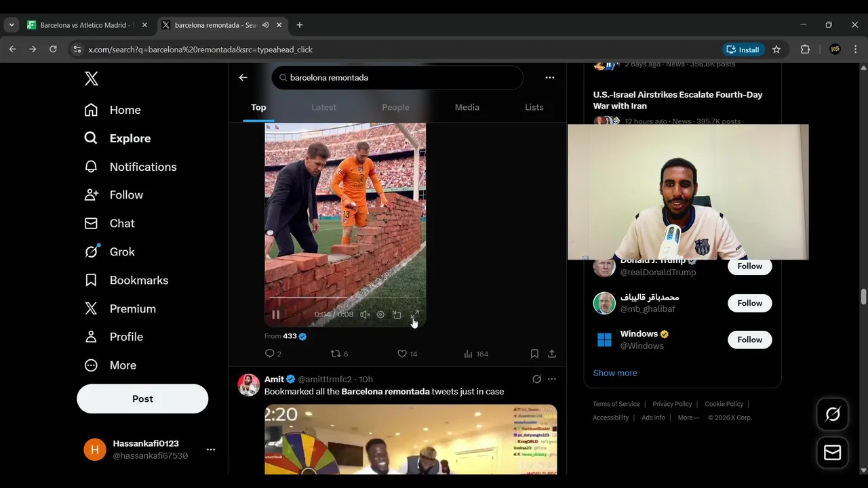
Task: Open video settings gear
Action: [380, 314]
